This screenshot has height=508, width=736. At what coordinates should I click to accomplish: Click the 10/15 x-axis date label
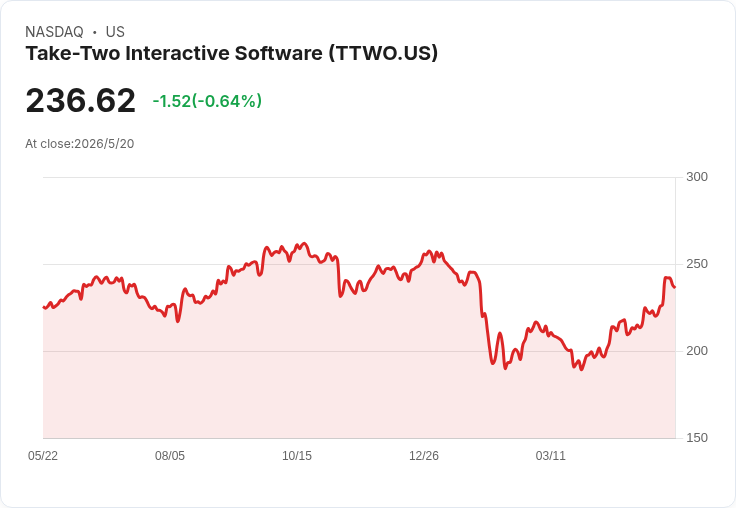pos(297,455)
